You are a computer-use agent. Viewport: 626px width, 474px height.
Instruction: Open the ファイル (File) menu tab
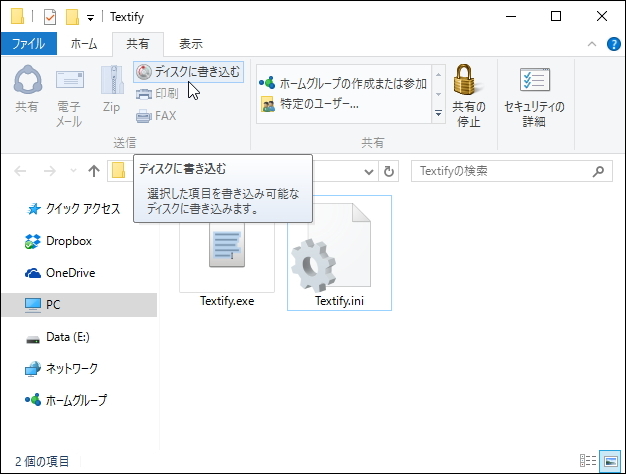[x=28, y=44]
